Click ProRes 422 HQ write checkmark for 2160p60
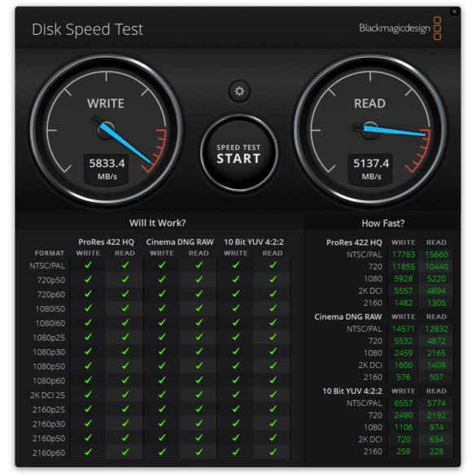Screen dimensions: 476x476 [x=89, y=452]
